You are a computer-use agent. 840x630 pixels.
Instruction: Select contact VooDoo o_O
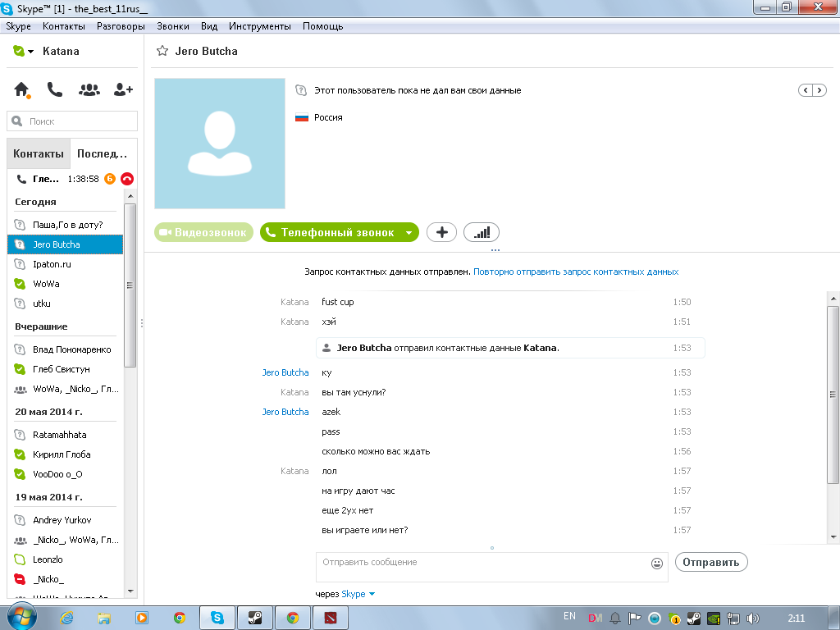coord(66,474)
